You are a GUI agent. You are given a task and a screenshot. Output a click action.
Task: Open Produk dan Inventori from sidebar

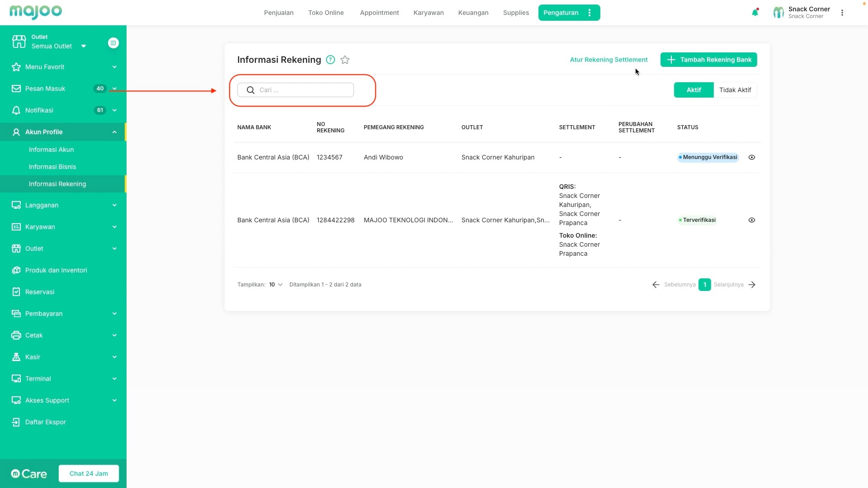pyautogui.click(x=56, y=270)
